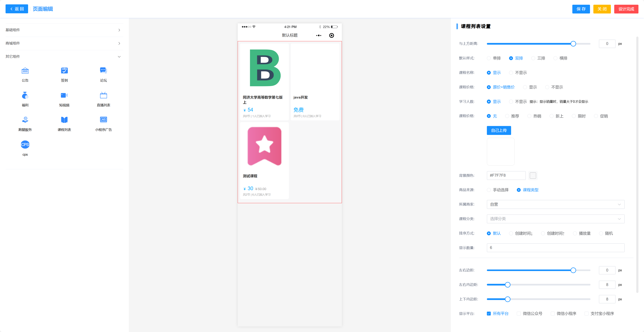Click the 公告 announcement component icon
The width and height of the screenshot is (644, 332).
[x=25, y=71]
